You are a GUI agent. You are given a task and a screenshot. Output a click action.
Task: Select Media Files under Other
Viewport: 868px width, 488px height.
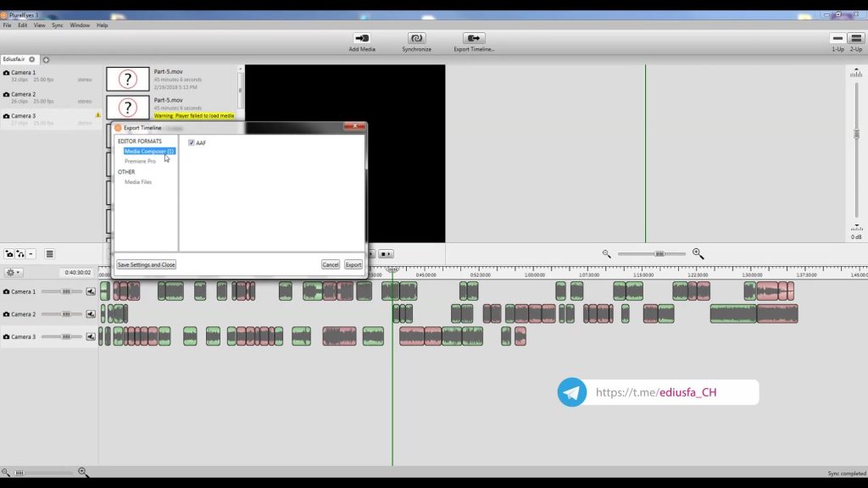point(138,182)
